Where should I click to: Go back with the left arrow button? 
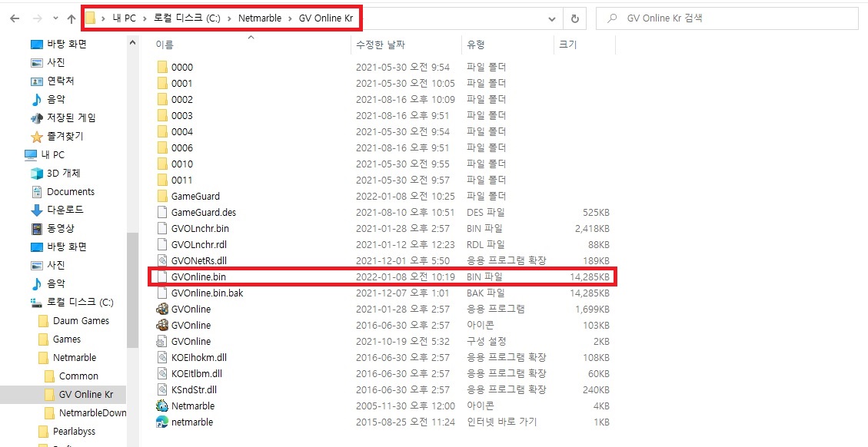[x=15, y=18]
